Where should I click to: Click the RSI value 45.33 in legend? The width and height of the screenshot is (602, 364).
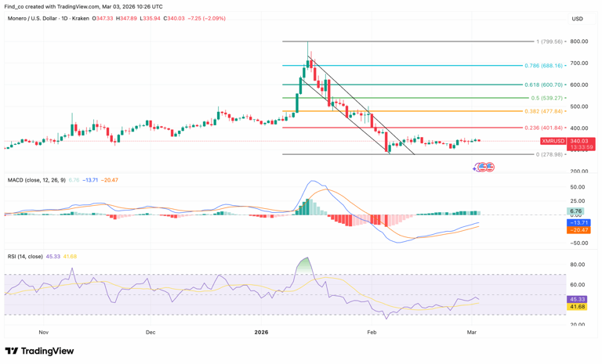pyautogui.click(x=53, y=256)
